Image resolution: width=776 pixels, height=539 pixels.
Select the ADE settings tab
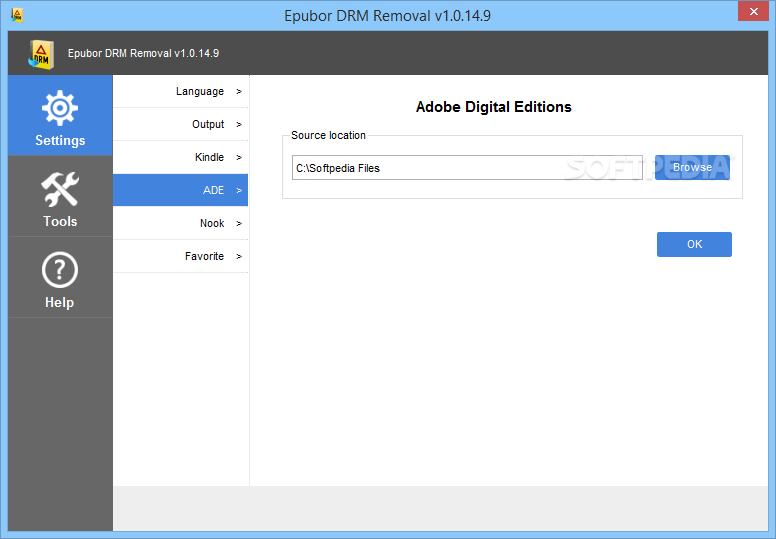click(x=181, y=190)
